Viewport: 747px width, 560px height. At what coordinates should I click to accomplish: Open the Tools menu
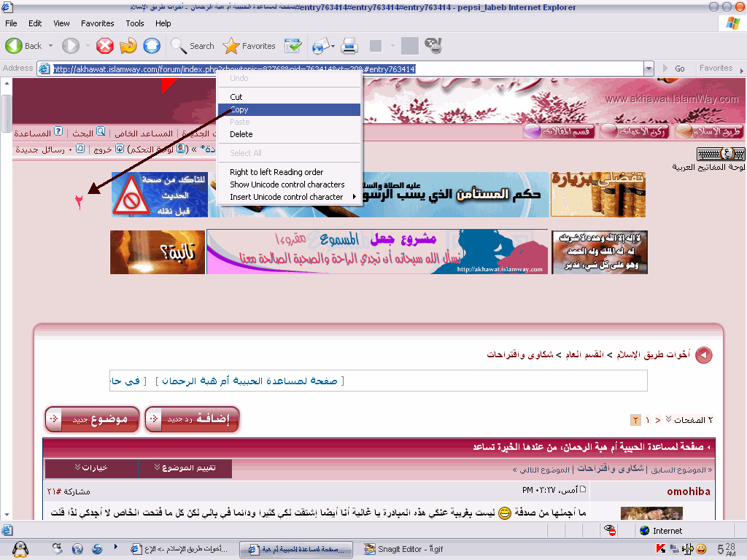click(x=135, y=23)
